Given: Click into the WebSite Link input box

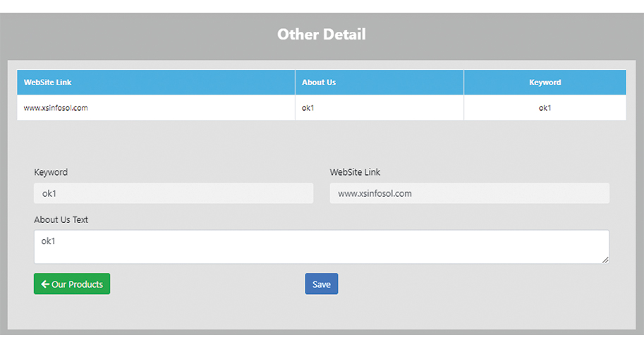Looking at the screenshot, I should click(x=469, y=193).
